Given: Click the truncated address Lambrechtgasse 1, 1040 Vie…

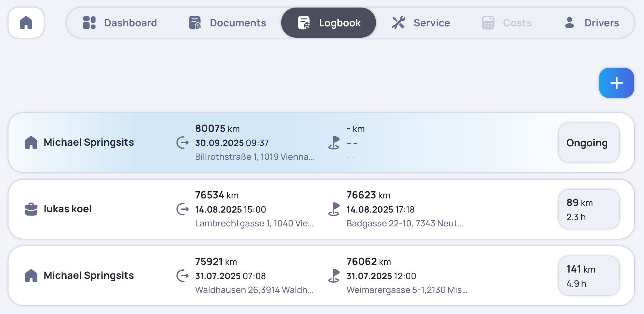Looking at the screenshot, I should click(254, 224).
